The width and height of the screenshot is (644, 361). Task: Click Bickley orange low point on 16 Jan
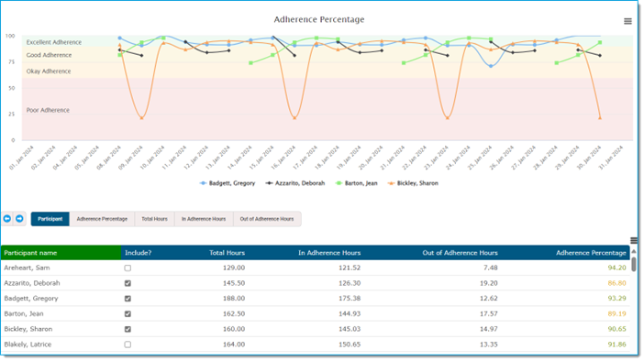(x=294, y=118)
